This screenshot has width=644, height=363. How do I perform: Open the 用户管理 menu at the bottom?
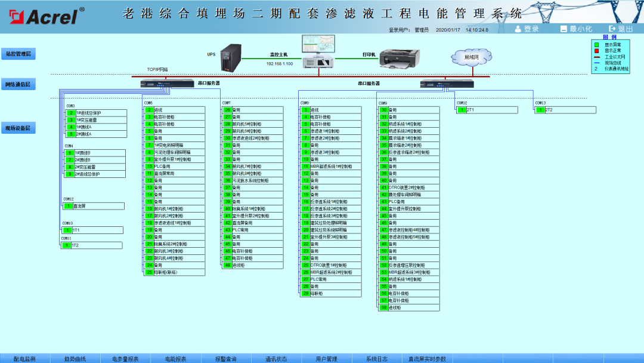(327, 359)
